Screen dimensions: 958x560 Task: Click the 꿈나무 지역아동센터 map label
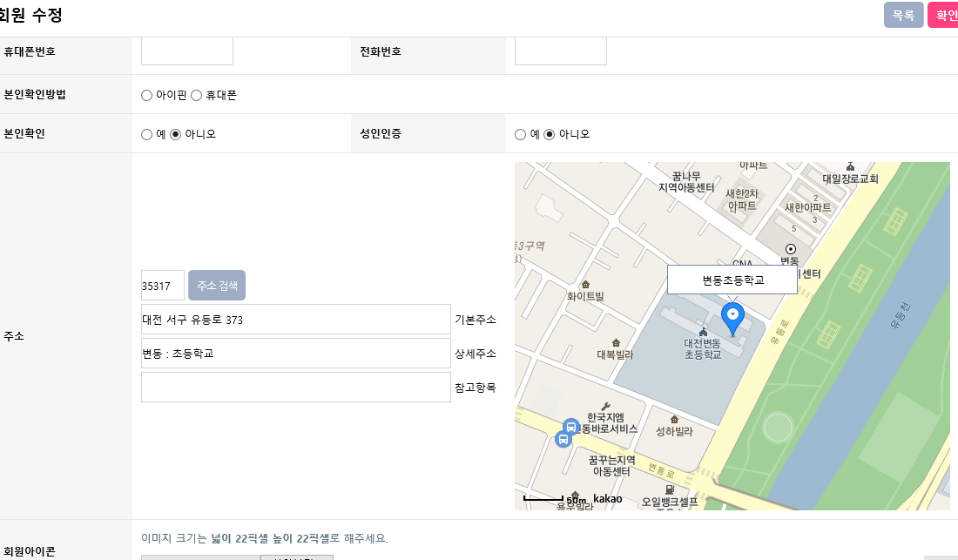coord(686,182)
